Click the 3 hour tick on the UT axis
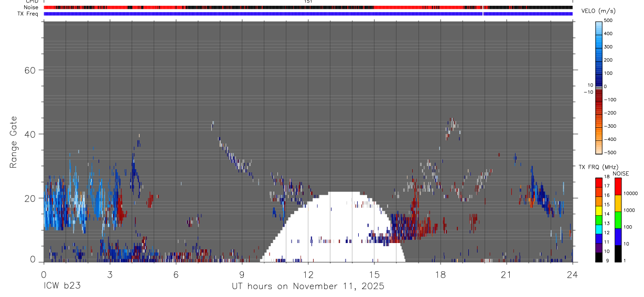Viewport: 644px width, 297px height. point(110,274)
